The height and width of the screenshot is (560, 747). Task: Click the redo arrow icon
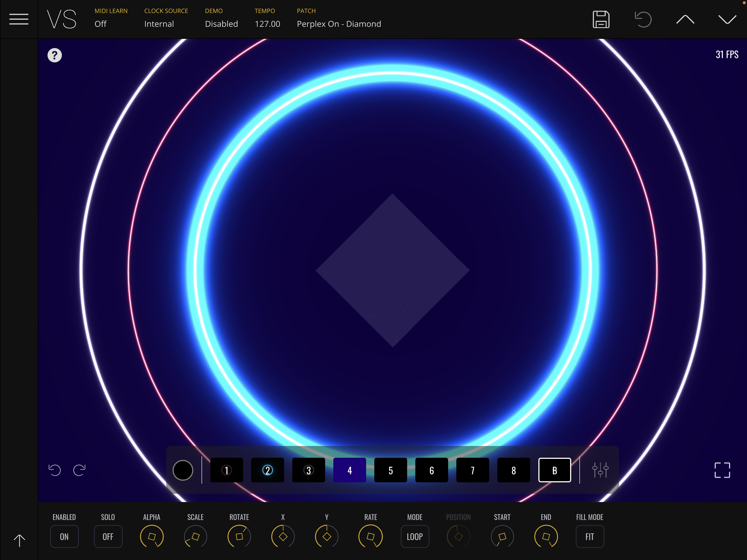pyautogui.click(x=79, y=470)
